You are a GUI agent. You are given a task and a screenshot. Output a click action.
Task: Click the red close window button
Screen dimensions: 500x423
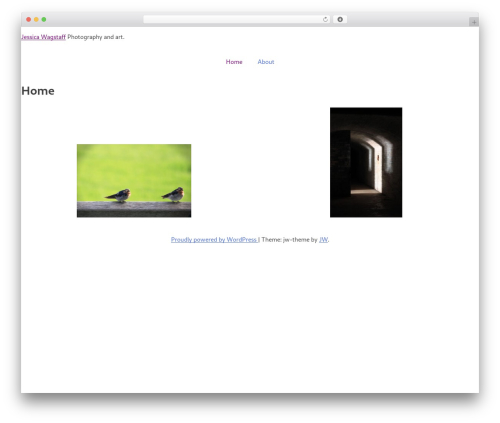(29, 19)
